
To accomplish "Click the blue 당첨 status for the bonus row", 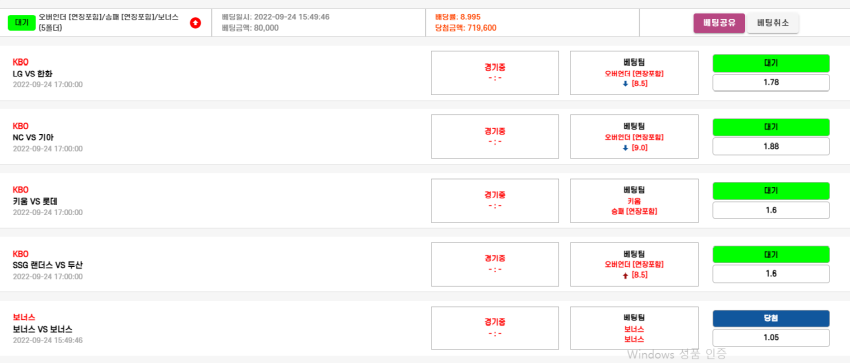I will pos(771,319).
